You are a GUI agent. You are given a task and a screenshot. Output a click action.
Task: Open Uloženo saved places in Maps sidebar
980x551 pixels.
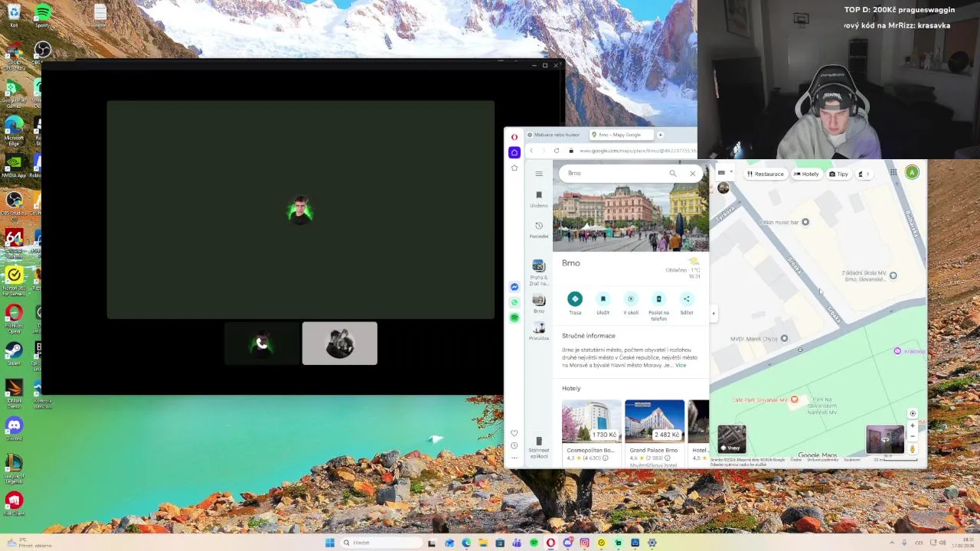(539, 199)
